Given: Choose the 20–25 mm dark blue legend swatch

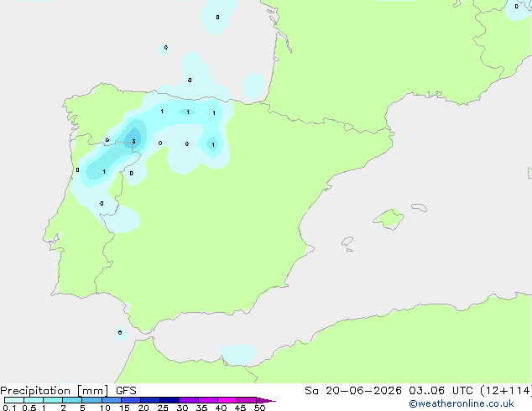Looking at the screenshot, I should coord(150,400).
